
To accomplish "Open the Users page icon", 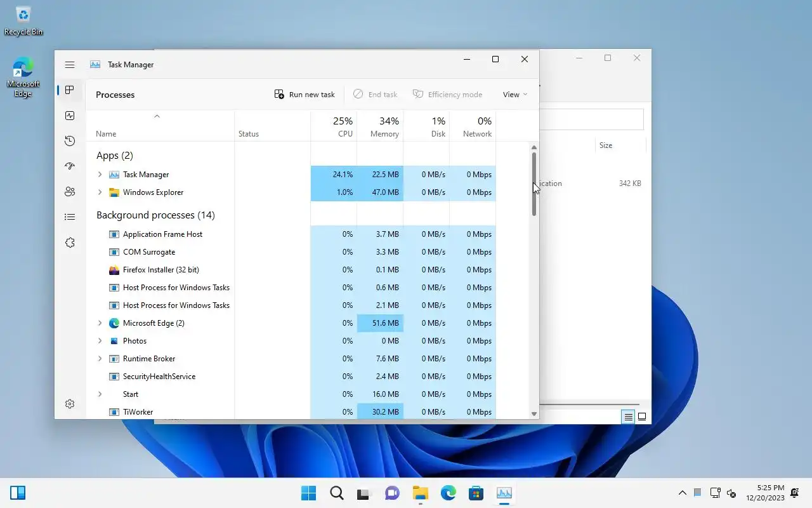I will [x=70, y=192].
